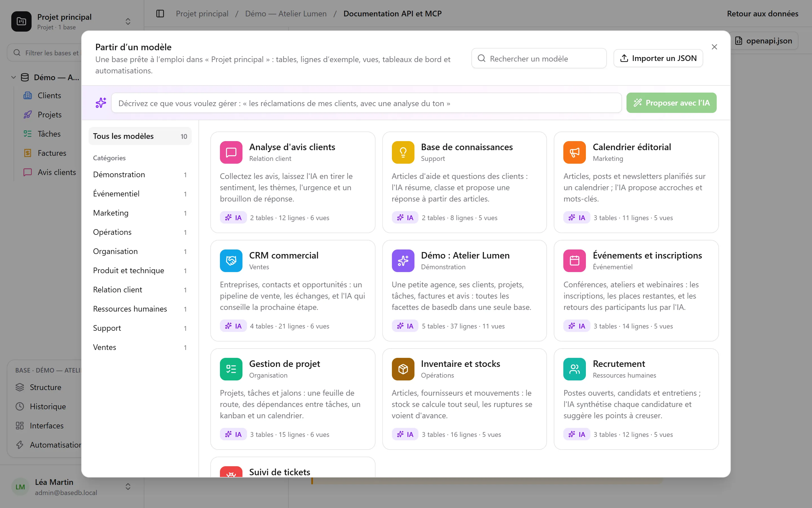Viewport: 812px width, 508px height.
Task: Filter by Événementiel category
Action: pyautogui.click(x=140, y=194)
